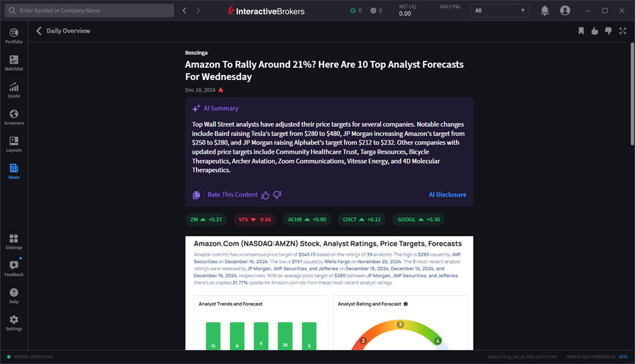
Task: Go forward using the top navigation arrow
Action: pos(198,11)
